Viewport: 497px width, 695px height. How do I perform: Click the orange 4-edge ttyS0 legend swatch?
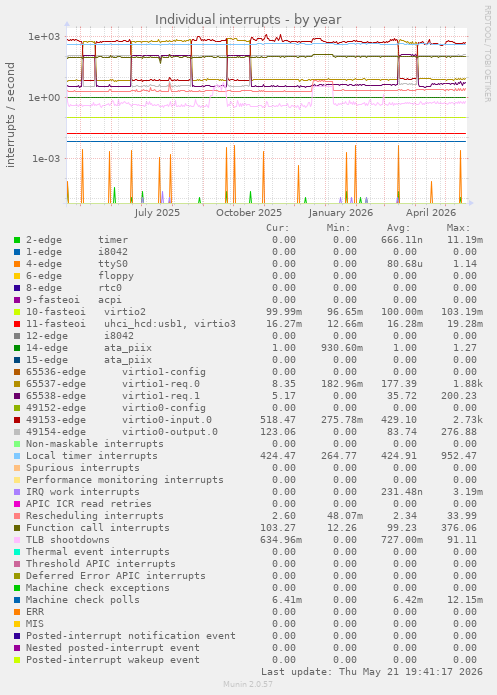click(17, 264)
